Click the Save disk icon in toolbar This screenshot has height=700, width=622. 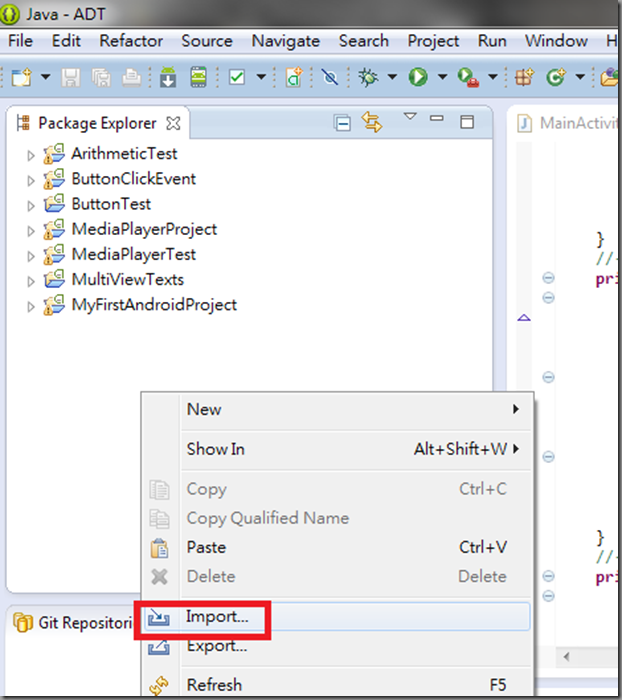(x=71, y=78)
